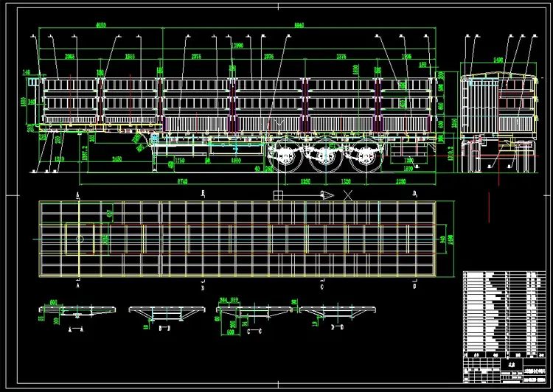Viewport: 553px width, 392px height.
Task: Click the 6740 wheelbase dimension
Action: pos(182,181)
